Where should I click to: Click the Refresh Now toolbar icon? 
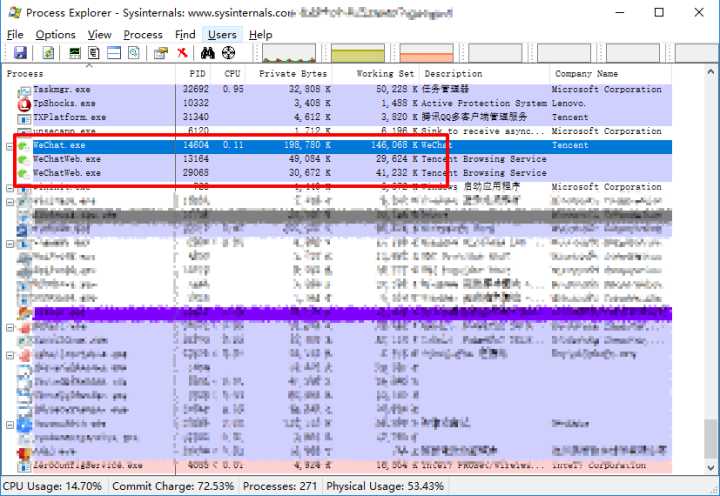coord(48,53)
